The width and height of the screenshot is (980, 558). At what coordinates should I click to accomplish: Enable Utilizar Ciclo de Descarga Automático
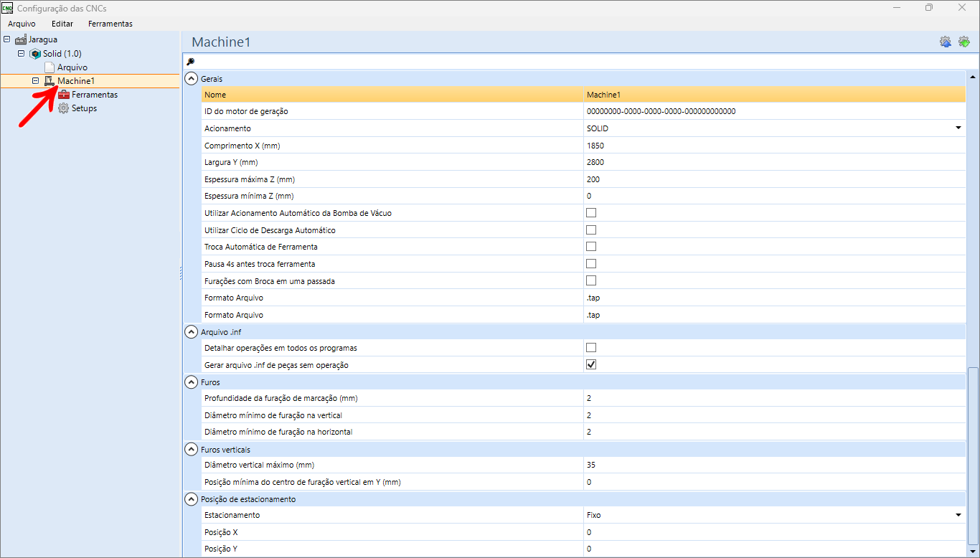pyautogui.click(x=591, y=230)
